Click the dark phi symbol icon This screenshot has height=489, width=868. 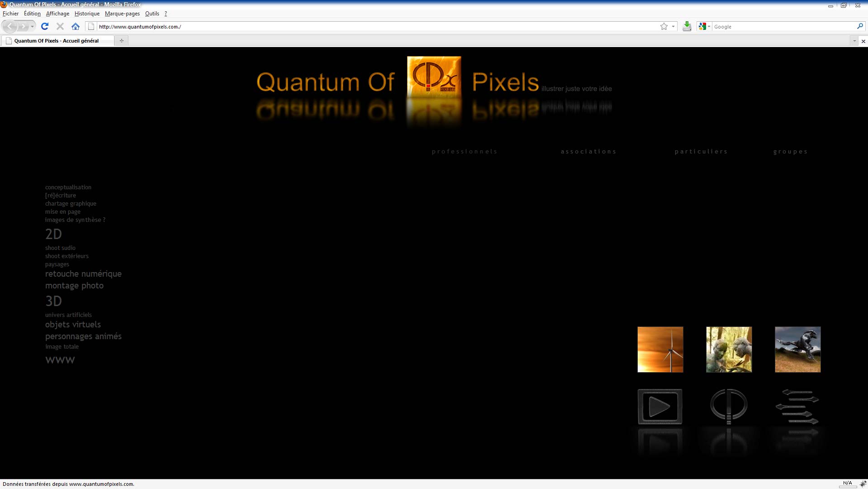click(x=729, y=406)
